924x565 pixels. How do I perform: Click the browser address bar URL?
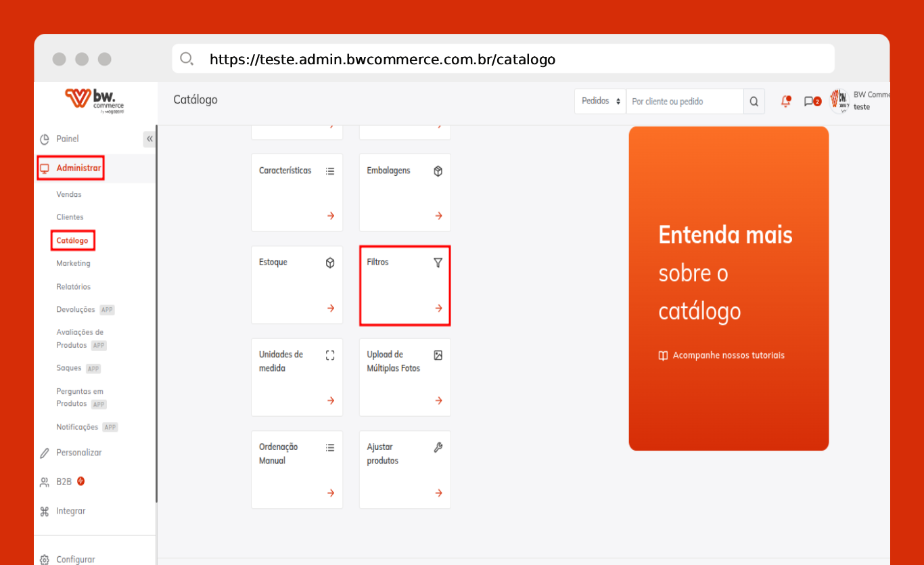tap(382, 60)
